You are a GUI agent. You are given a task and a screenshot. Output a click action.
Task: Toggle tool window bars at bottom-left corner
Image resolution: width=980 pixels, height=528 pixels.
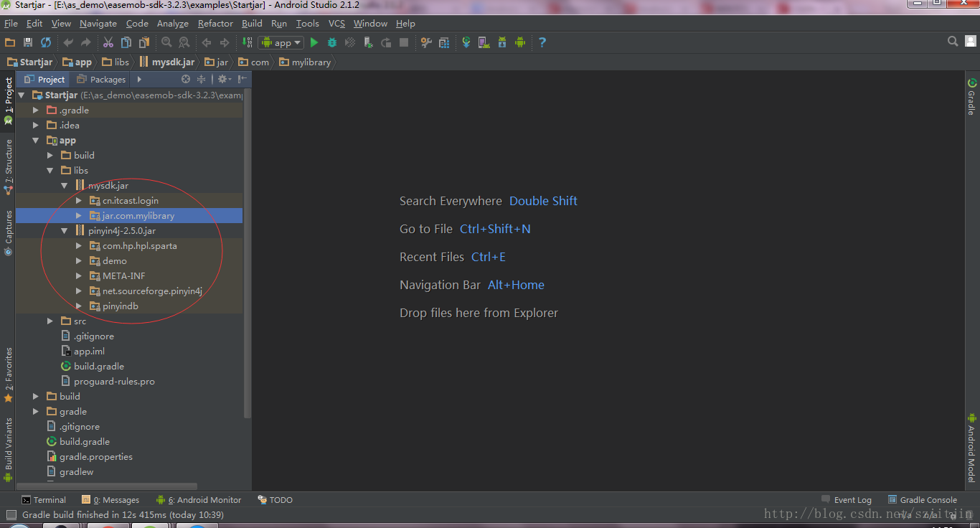pos(11,514)
